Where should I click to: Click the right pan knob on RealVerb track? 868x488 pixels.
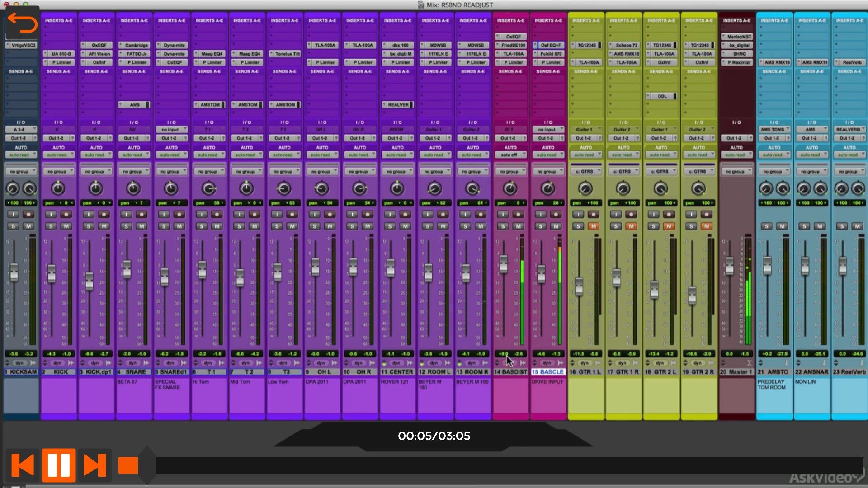[858, 188]
